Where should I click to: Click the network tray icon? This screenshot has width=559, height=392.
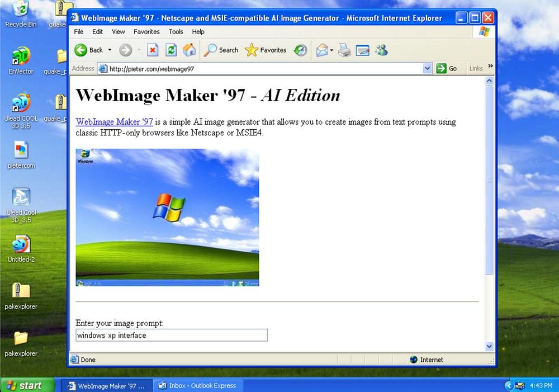(520, 386)
